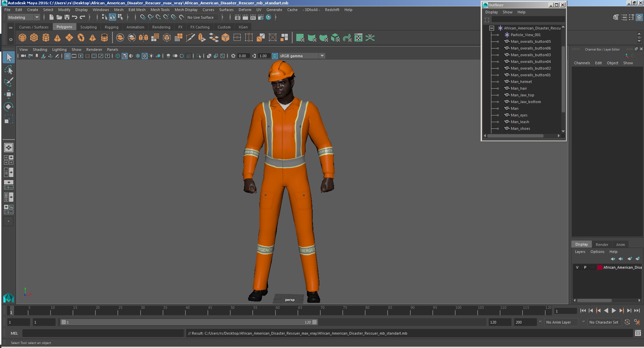The height and width of the screenshot is (348, 644).
Task: Select Man_helmet in the Outliner
Action: coord(521,82)
